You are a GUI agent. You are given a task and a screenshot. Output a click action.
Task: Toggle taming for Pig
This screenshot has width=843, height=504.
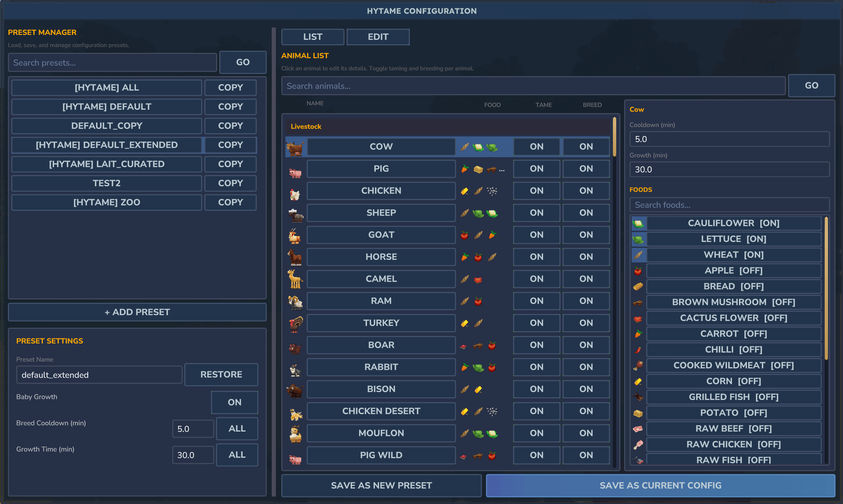(536, 169)
